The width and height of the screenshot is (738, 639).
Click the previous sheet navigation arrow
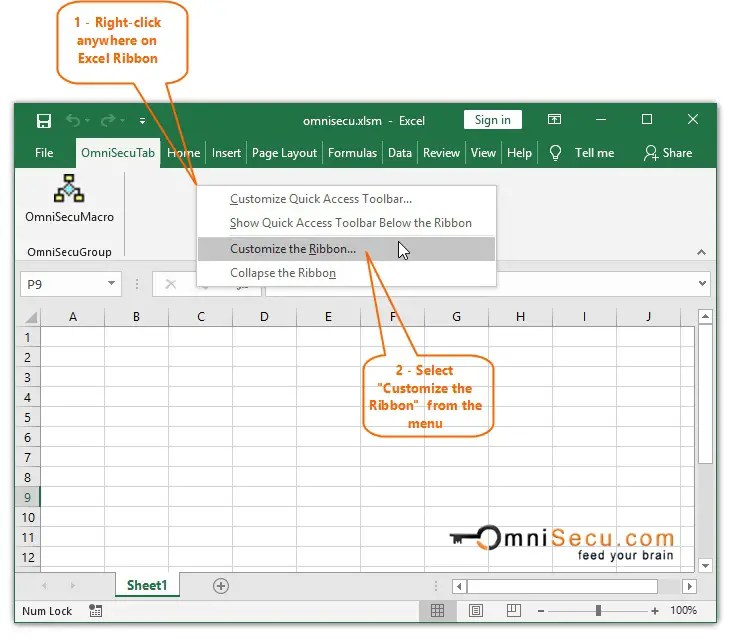click(44, 586)
